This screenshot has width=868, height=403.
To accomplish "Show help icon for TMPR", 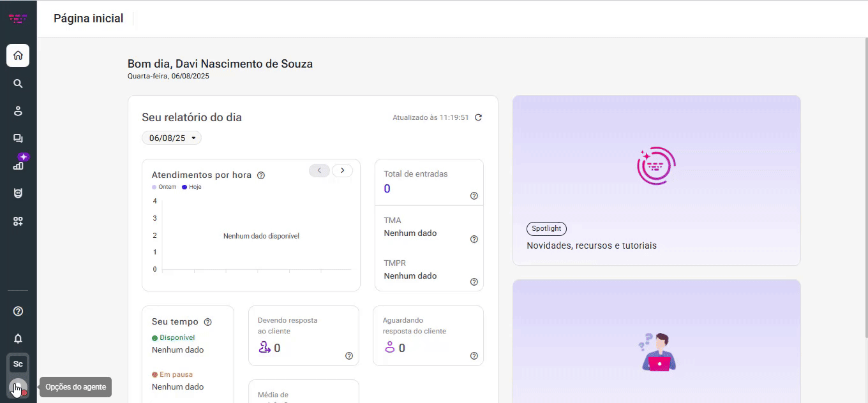I will pyautogui.click(x=474, y=282).
